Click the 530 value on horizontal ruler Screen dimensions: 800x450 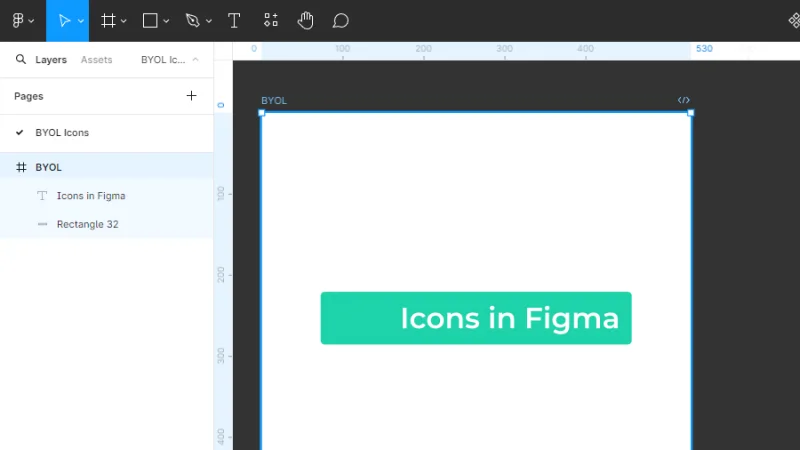point(704,48)
